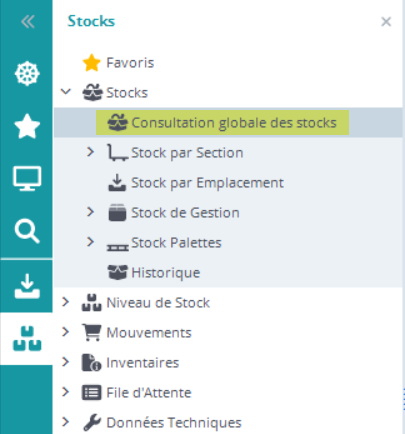Expand the Stock par Section node

[90, 152]
